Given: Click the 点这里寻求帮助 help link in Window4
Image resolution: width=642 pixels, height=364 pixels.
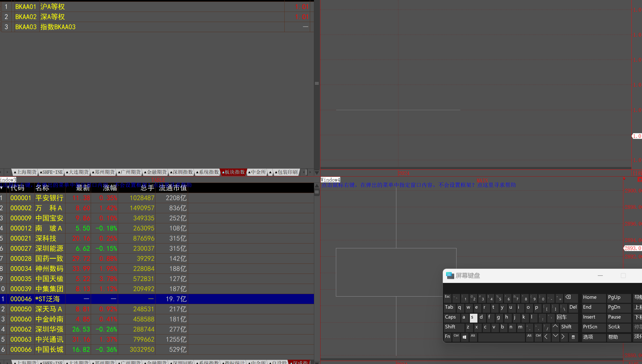Looking at the screenshot, I should [496, 185].
